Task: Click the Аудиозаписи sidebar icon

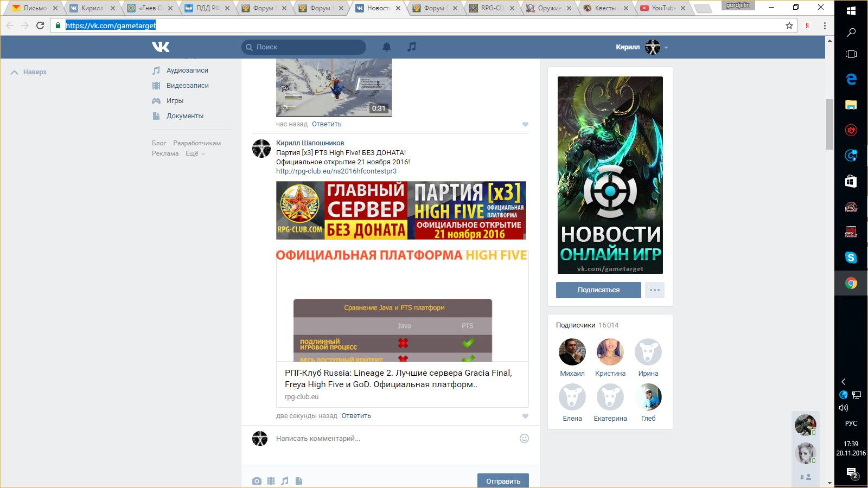Action: pyautogui.click(x=156, y=70)
